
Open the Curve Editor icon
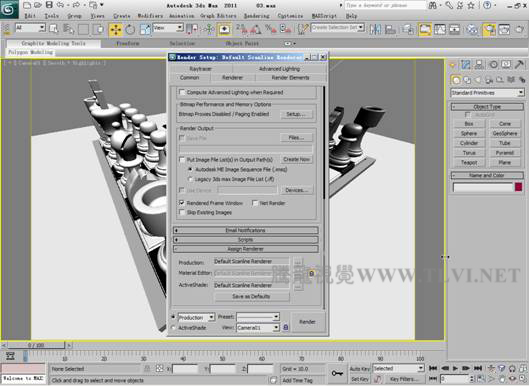(x=440, y=29)
